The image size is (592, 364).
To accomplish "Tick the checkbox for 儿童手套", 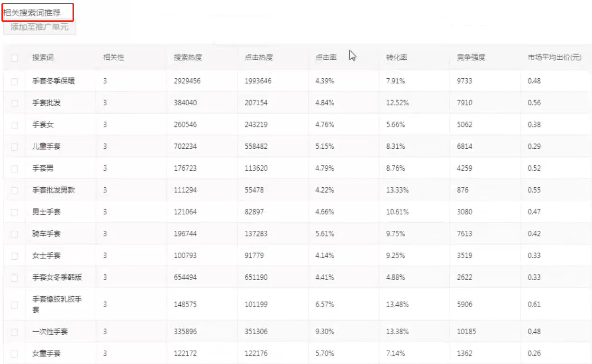I will (14, 147).
